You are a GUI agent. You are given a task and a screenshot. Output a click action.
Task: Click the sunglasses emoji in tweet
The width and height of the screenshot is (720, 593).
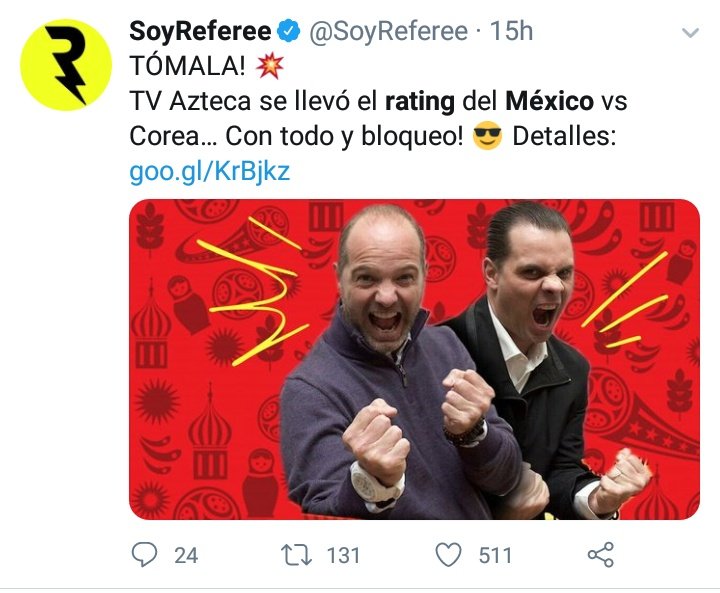(x=487, y=136)
